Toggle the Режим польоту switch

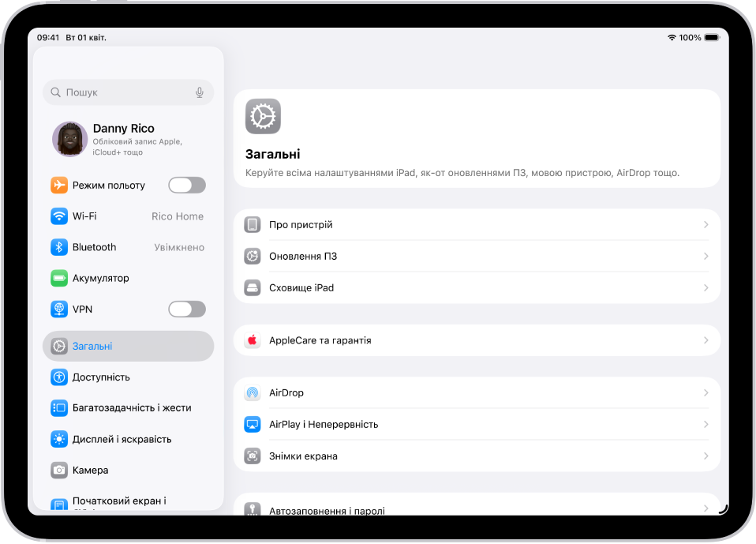187,186
